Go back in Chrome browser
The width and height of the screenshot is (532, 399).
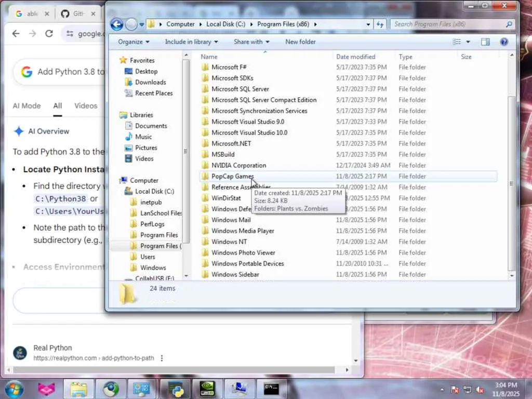click(x=16, y=34)
